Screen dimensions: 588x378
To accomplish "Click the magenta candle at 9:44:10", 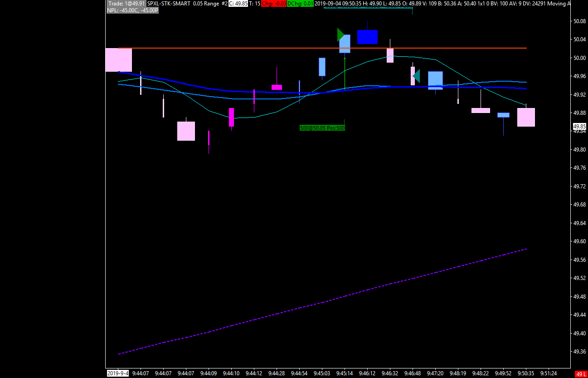I will (231, 117).
